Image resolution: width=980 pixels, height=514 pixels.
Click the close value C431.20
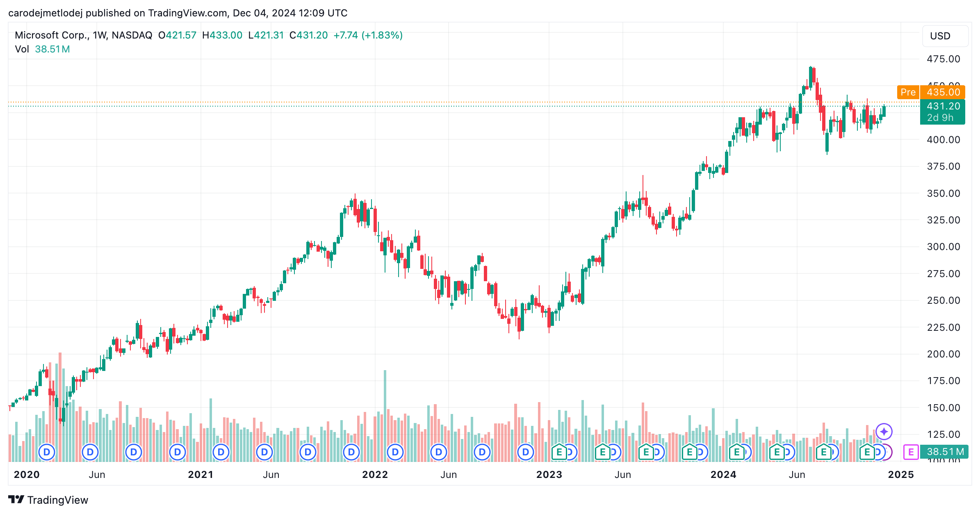click(x=308, y=35)
